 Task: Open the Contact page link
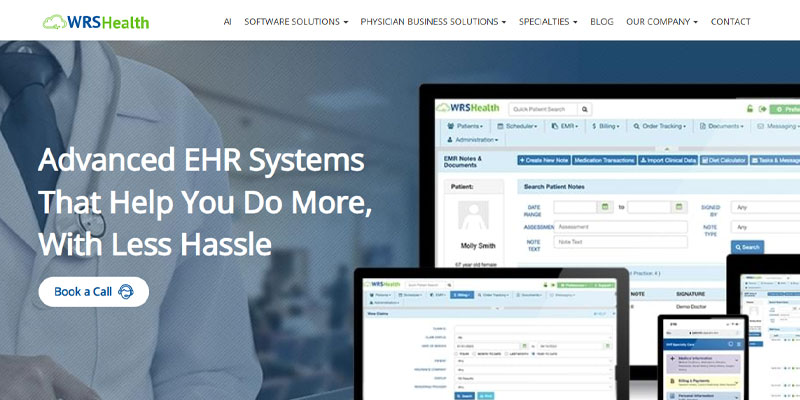[x=731, y=21]
